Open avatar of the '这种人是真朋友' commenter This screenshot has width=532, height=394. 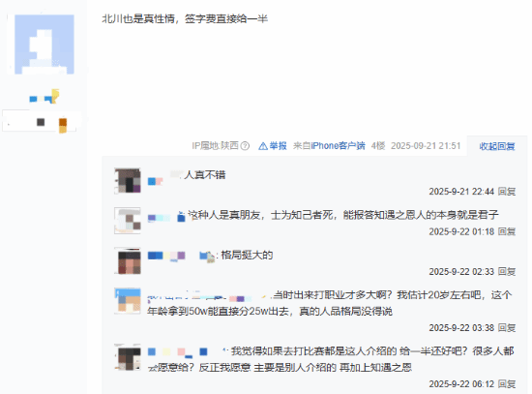128,221
